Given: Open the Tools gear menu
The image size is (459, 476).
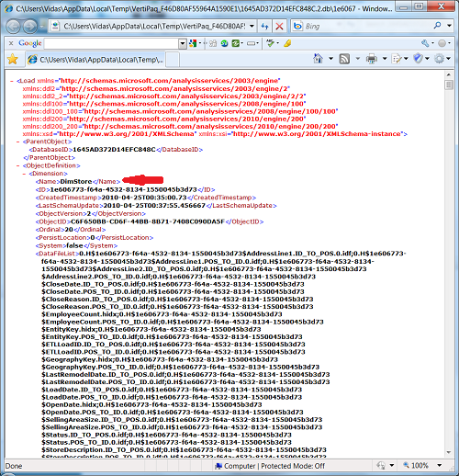Looking at the screenshot, I should 439,58.
